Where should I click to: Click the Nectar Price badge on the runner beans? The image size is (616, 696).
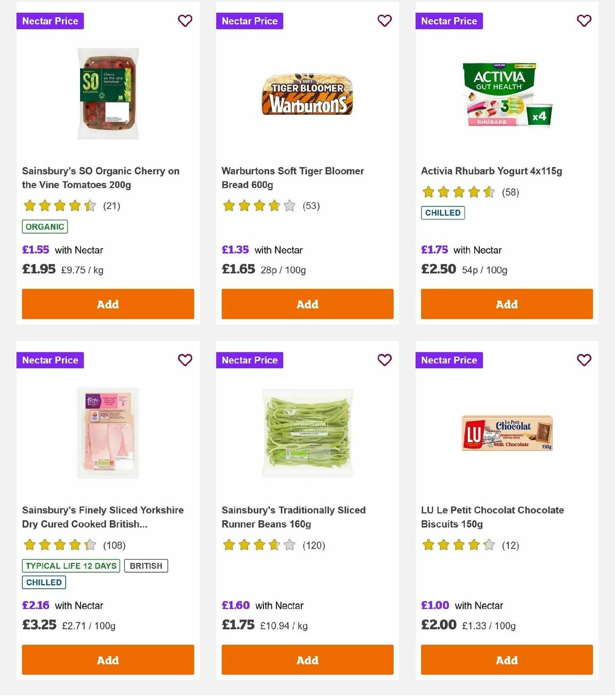click(249, 360)
